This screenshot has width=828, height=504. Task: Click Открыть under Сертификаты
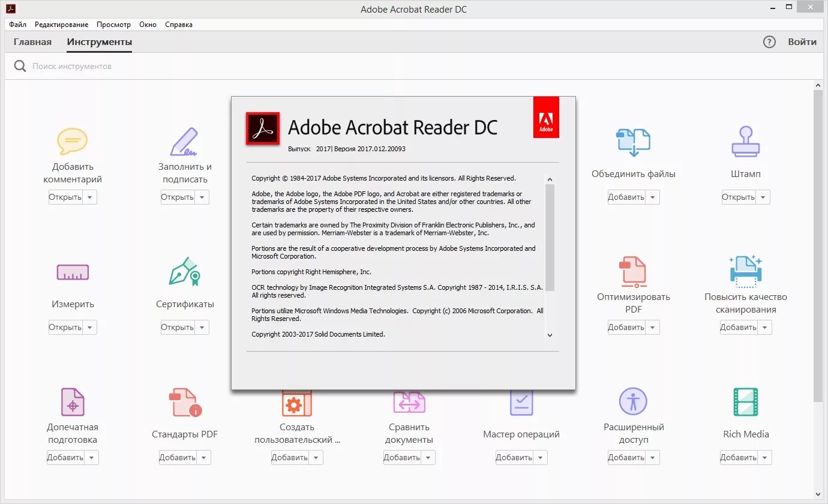pyautogui.click(x=178, y=327)
